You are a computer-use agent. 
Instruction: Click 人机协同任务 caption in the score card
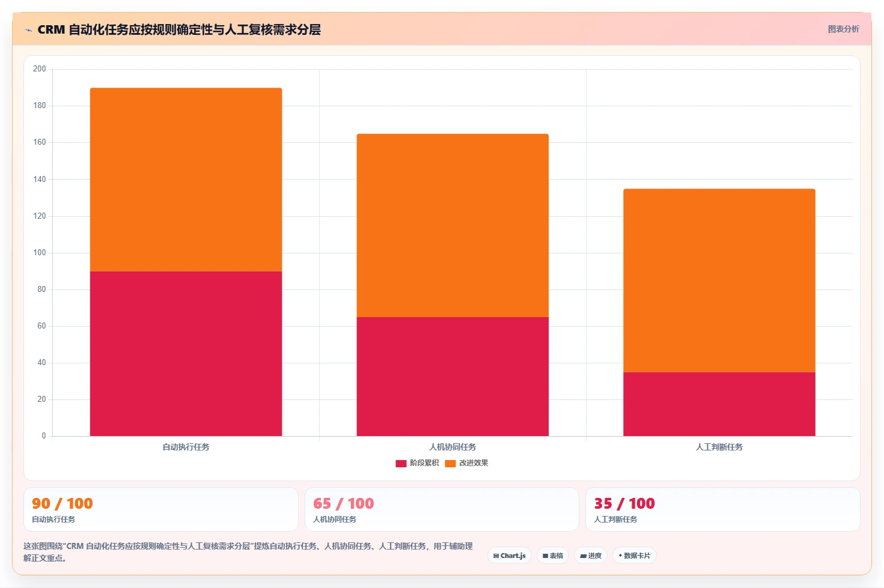[335, 520]
